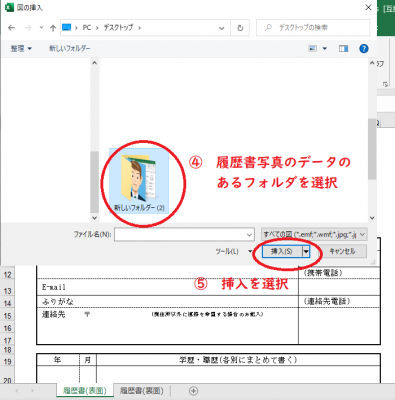Click the (連絡先電話) cell in worksheet
The height and width of the screenshot is (400, 395).
click(339, 301)
